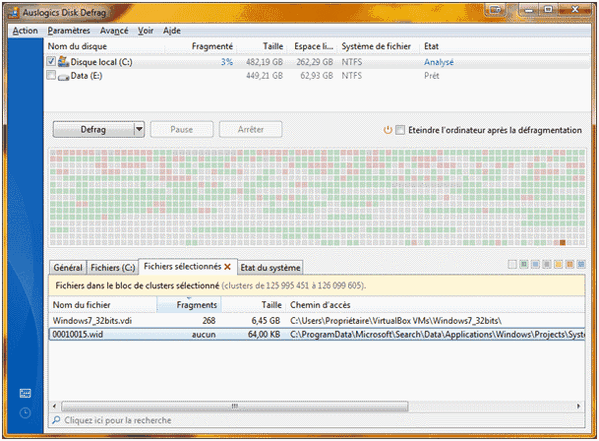Screen dimensions: 599x441
Task: Click the orange highlighted cluster block
Action: pos(562,242)
